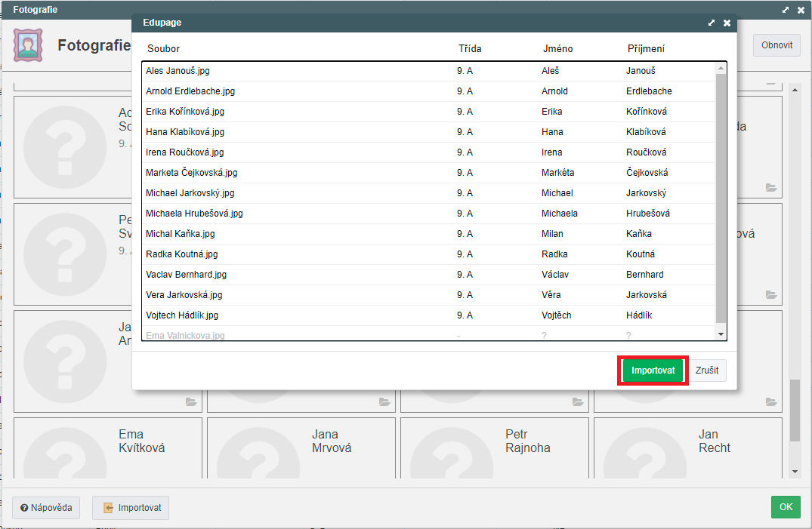Open folder icon on Jana Mrvová card row above
This screenshot has height=529, width=812.
[x=384, y=401]
